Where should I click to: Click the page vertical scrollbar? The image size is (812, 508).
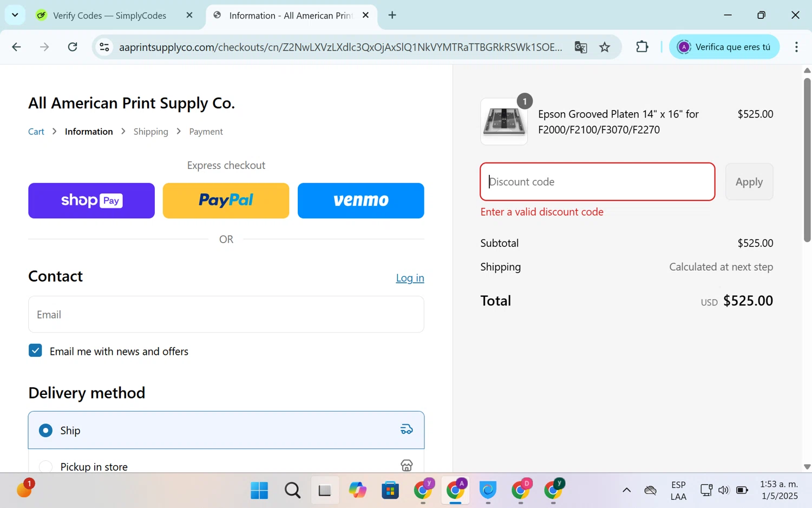(x=807, y=160)
